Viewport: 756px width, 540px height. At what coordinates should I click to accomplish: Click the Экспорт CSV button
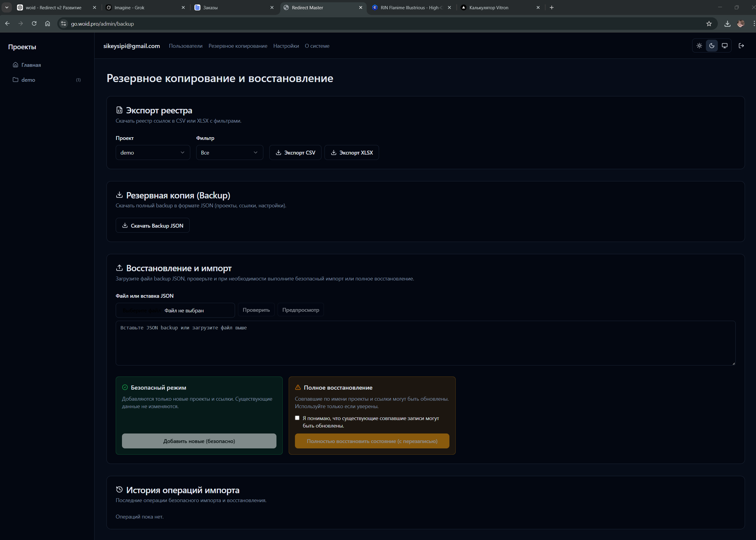pyautogui.click(x=295, y=153)
